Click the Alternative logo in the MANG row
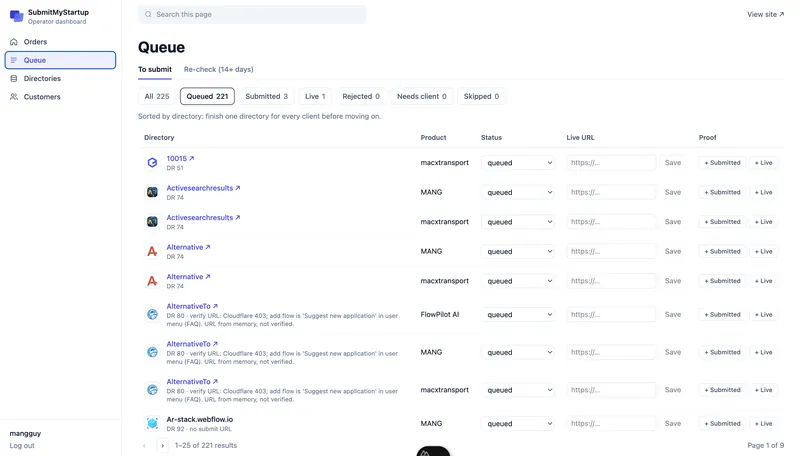Viewport: 800px width, 456px height. 152,251
